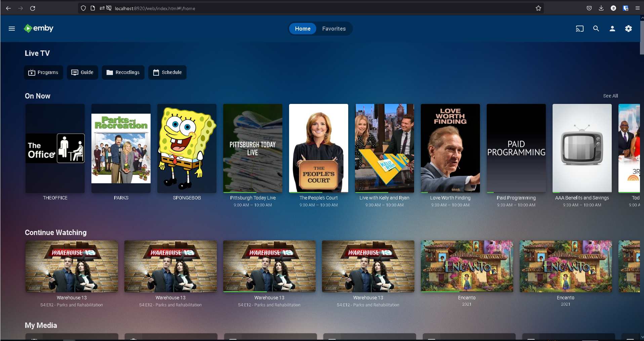
Task: Click the Emby logo
Action: coord(38,29)
